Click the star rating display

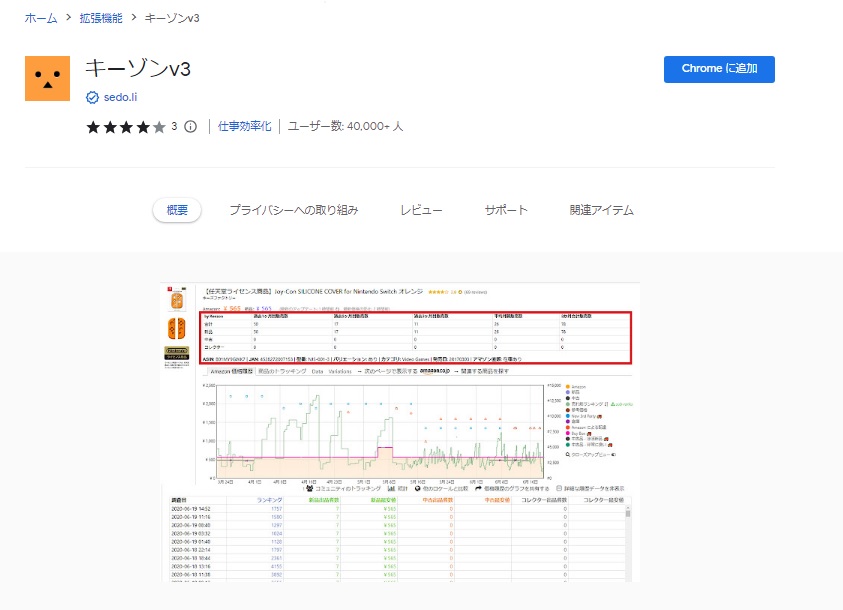click(x=126, y=127)
